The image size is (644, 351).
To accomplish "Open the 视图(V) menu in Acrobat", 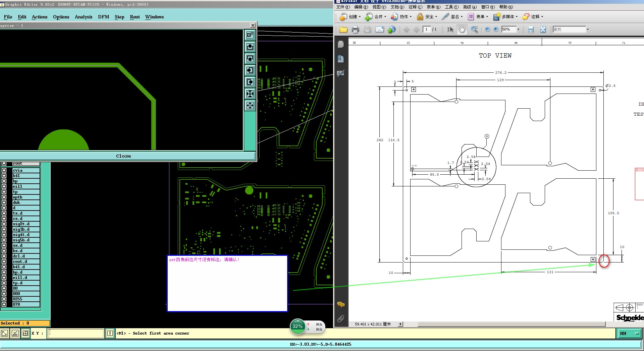I will pyautogui.click(x=379, y=7).
